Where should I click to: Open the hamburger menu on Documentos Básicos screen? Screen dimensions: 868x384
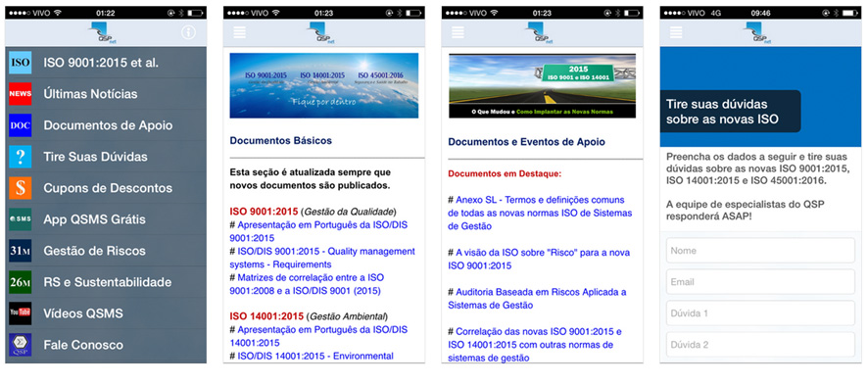tap(239, 32)
